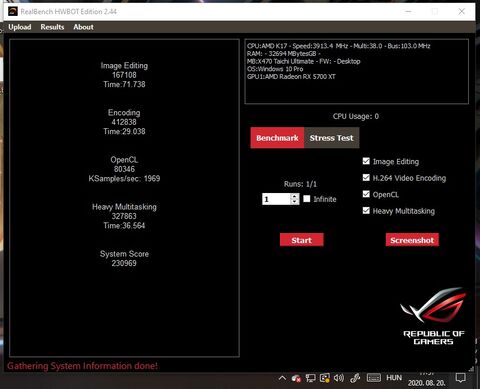Click the CPU Usage: 0 label
Screen dimensions: 480x389
[356, 116]
